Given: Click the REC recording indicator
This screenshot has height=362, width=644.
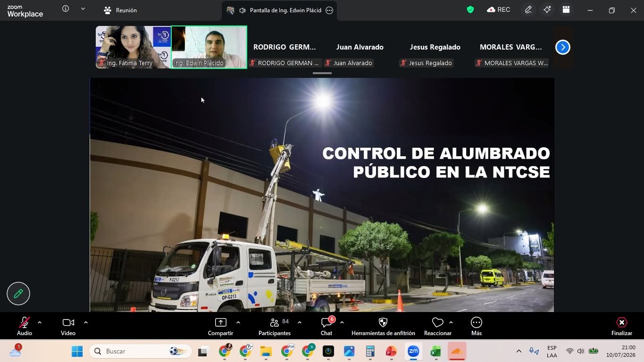Looking at the screenshot, I should point(498,9).
